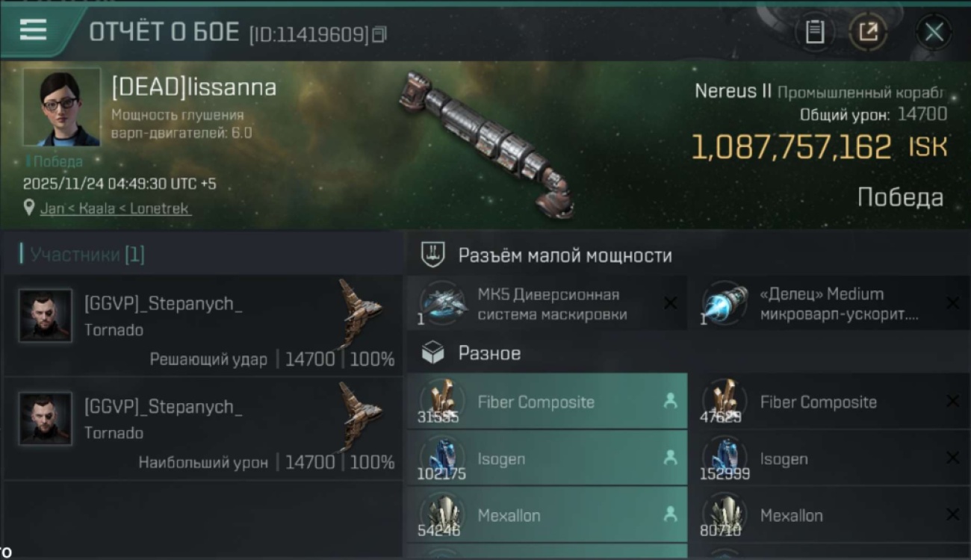Screen dimensions: 971x560
Task: Toggle the dropped Isogen 102175 entry
Action: [x=547, y=458]
